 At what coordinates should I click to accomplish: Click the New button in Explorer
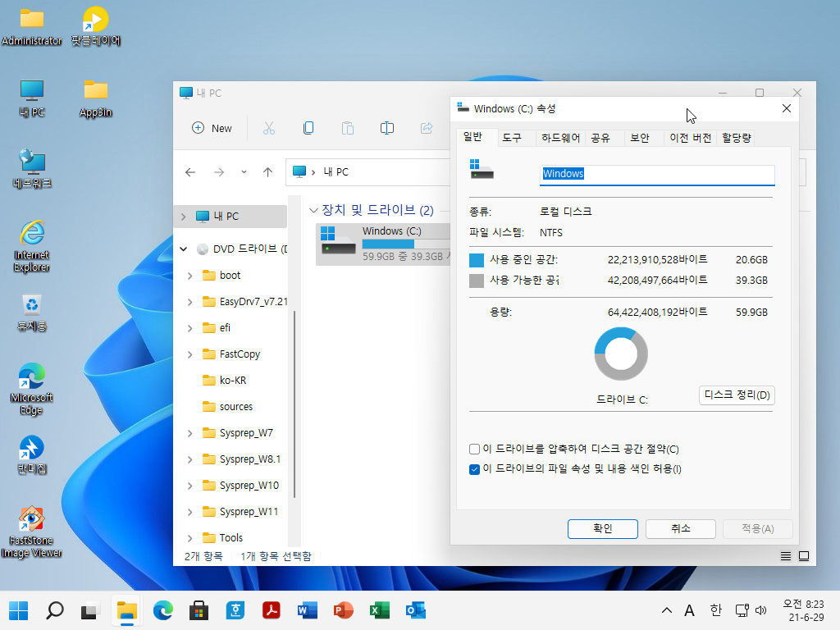point(212,128)
